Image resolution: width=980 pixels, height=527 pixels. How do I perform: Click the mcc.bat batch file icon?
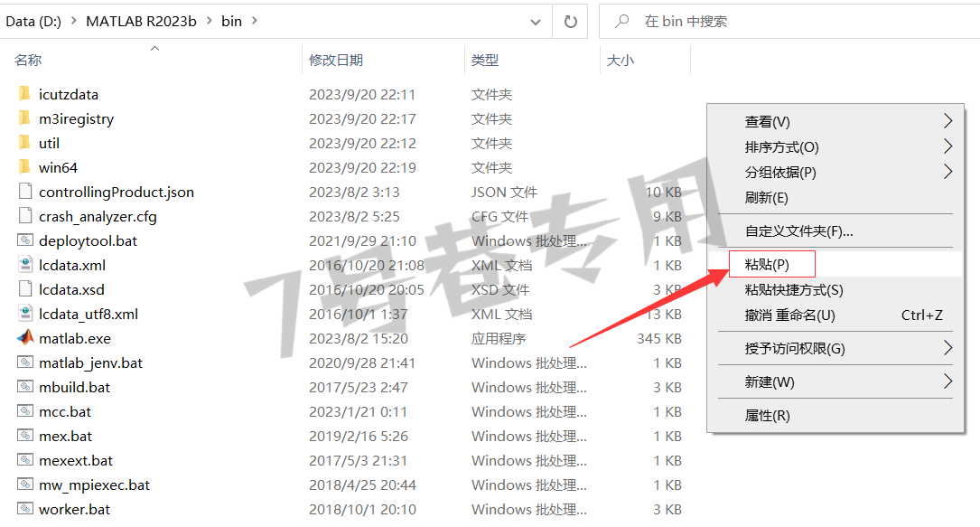tap(25, 411)
